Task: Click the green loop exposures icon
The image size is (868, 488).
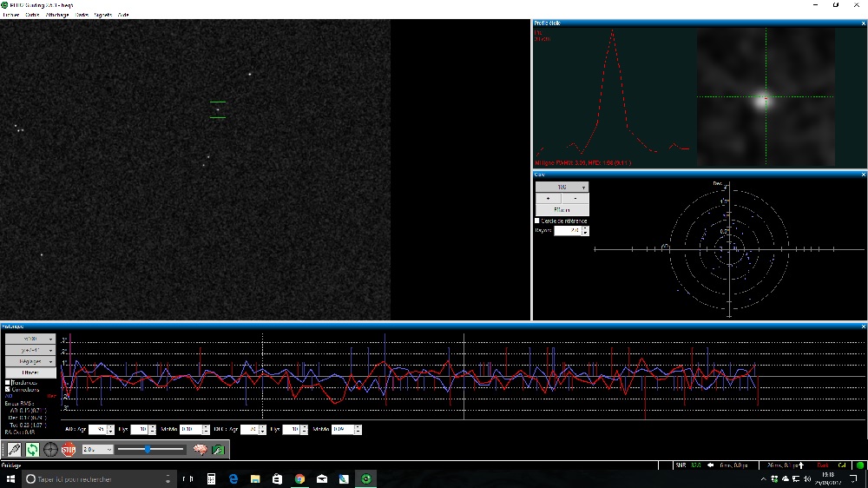Action: click(32, 449)
